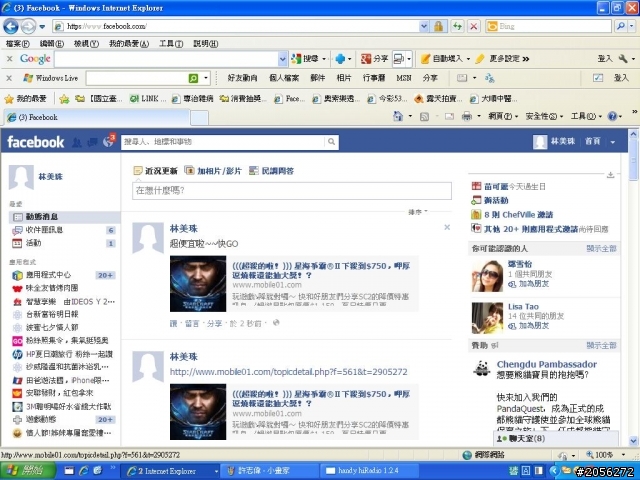
Task: Click the browser Forward arrow button
Action: point(28,27)
